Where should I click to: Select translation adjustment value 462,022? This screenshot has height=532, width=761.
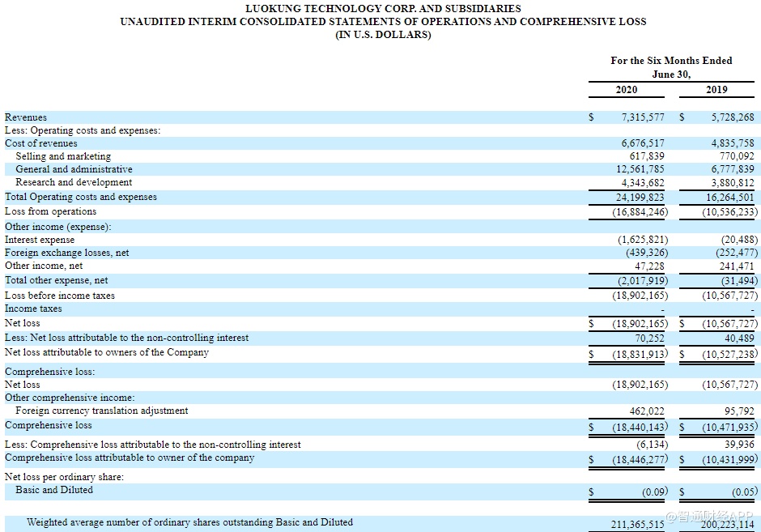coord(647,411)
